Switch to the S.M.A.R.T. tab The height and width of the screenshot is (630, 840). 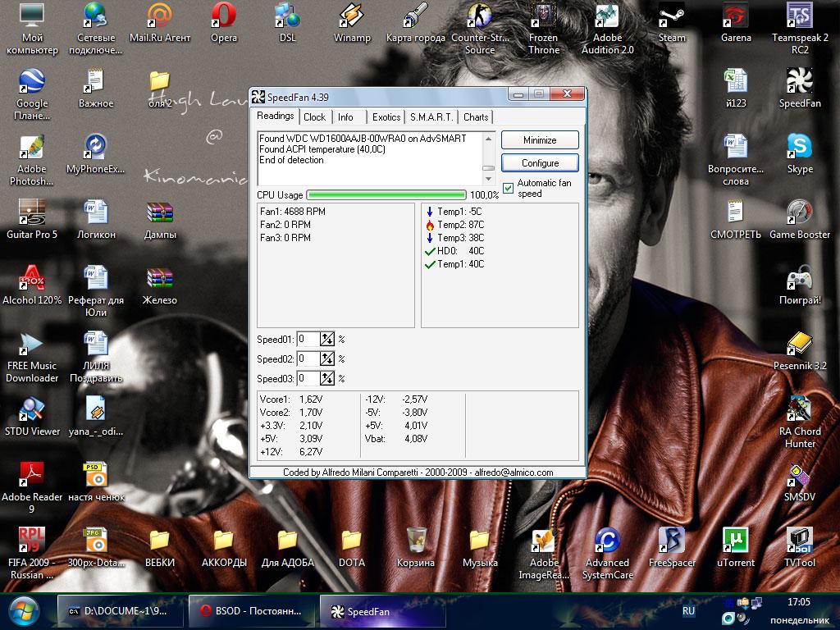[x=431, y=117]
